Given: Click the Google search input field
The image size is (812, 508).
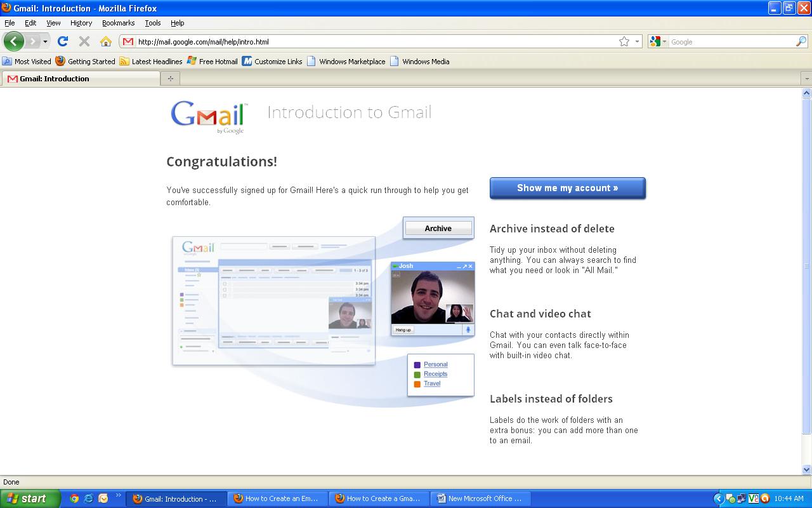Looking at the screenshot, I should tap(730, 41).
